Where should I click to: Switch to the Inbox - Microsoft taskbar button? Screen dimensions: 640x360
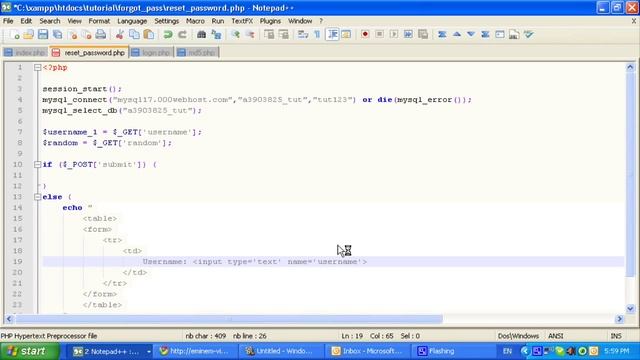point(367,351)
